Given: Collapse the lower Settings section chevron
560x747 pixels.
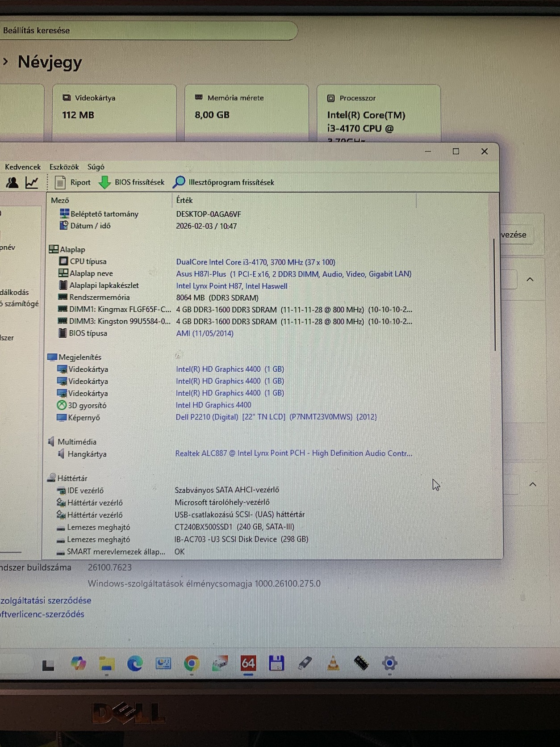Looking at the screenshot, I should click(x=533, y=484).
